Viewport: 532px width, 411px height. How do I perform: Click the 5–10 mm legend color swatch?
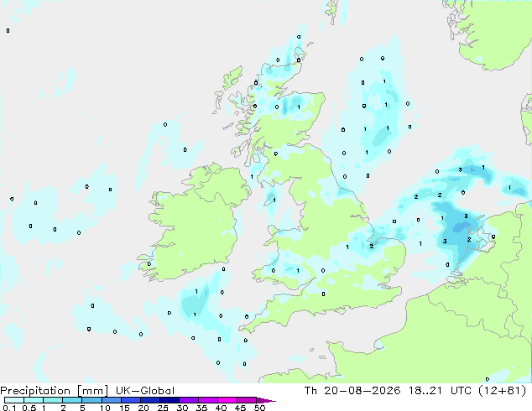(91, 400)
